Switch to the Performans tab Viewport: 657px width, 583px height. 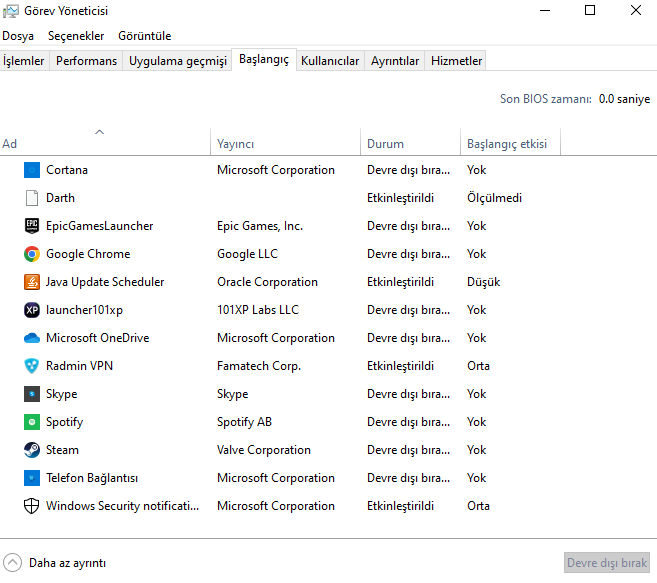[86, 61]
